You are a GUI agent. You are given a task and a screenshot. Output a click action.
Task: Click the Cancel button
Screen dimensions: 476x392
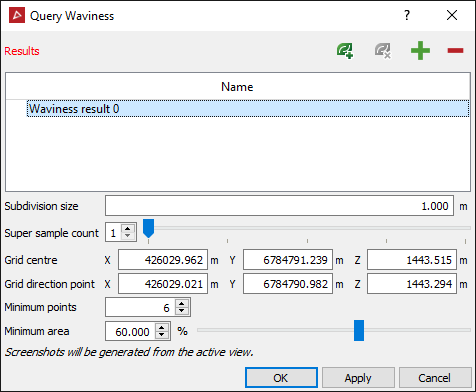435,378
